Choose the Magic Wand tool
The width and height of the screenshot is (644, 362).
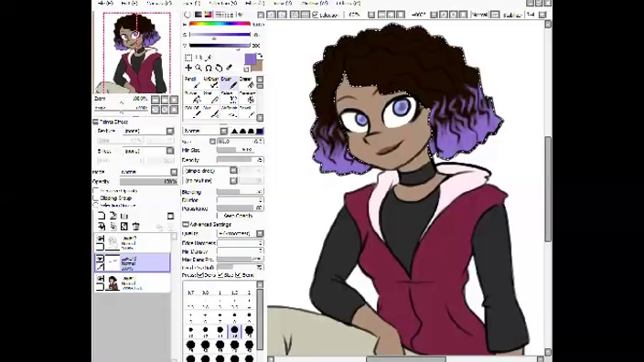[209, 58]
